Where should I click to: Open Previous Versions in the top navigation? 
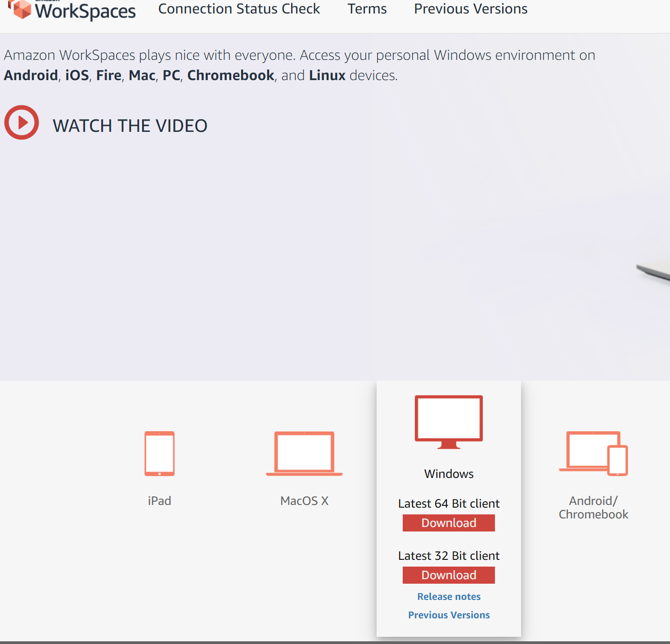471,9
